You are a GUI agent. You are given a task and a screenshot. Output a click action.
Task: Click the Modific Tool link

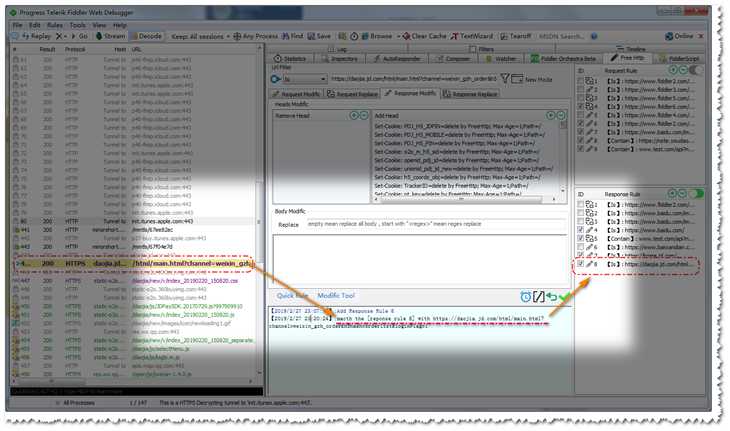336,296
